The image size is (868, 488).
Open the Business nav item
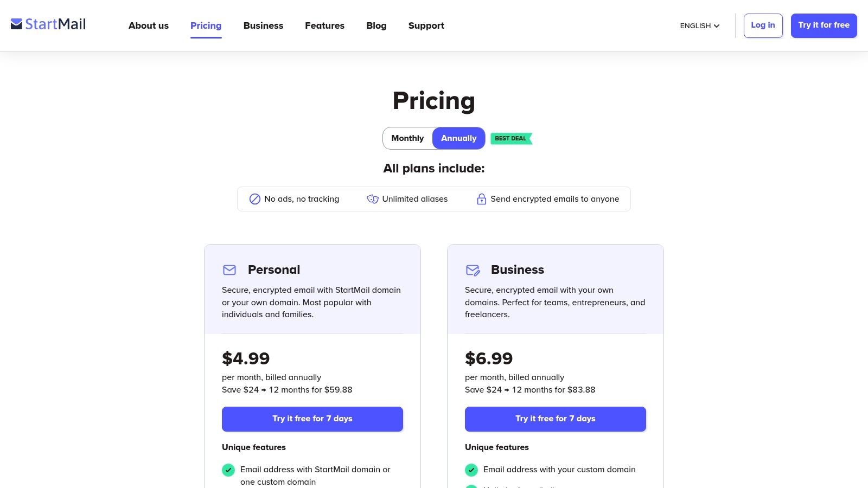click(263, 25)
